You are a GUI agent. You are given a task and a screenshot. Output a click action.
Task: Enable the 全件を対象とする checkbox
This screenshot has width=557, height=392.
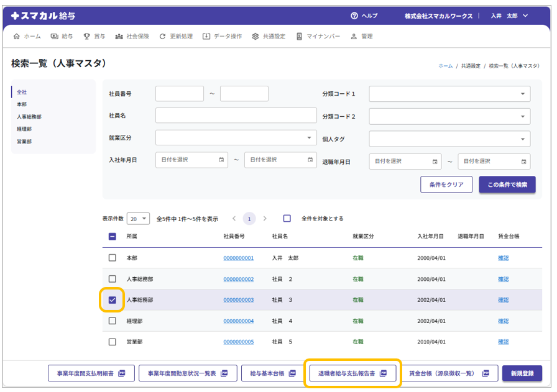click(287, 219)
